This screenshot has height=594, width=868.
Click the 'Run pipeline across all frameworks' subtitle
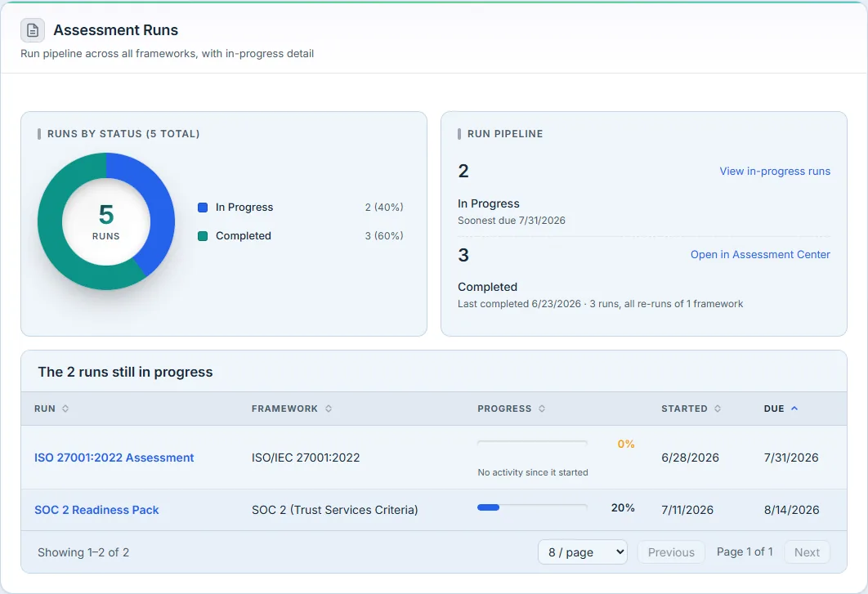coord(168,54)
